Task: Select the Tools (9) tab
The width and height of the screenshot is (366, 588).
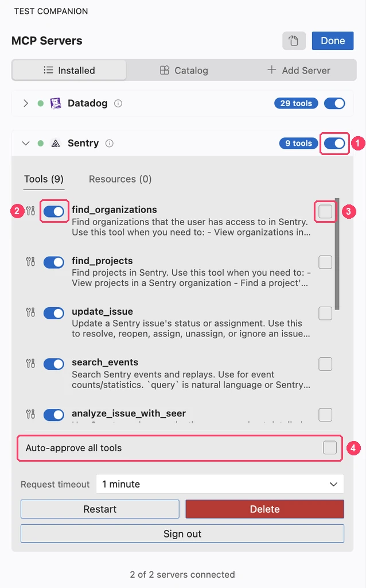Action: [44, 179]
